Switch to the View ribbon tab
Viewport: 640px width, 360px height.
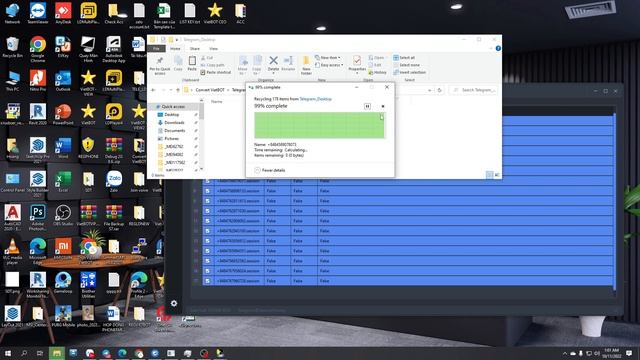(x=213, y=49)
